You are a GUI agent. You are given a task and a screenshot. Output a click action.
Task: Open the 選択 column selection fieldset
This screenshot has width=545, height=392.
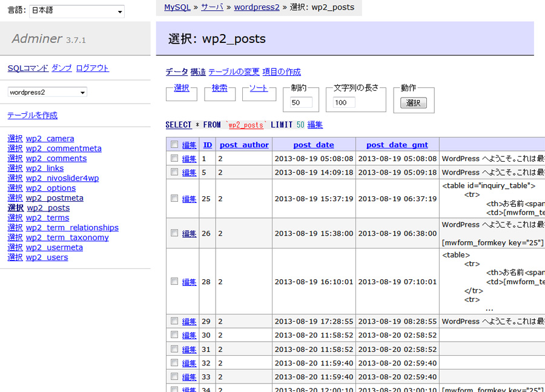pyautogui.click(x=182, y=88)
